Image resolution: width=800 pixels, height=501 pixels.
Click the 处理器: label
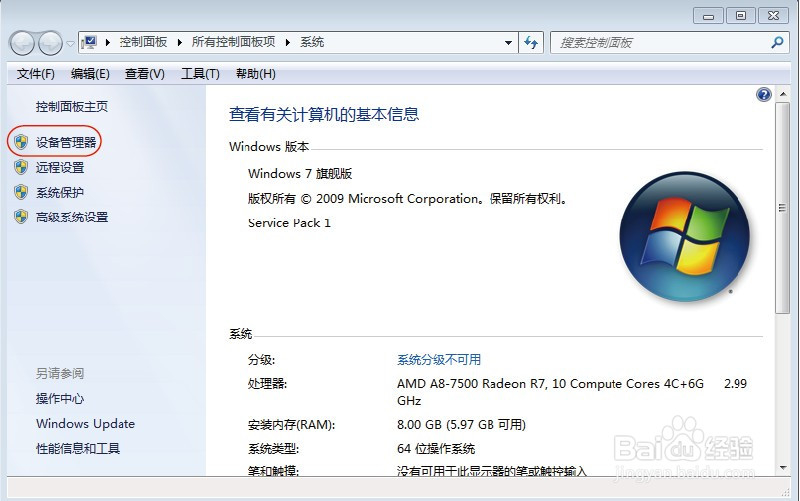coord(267,384)
